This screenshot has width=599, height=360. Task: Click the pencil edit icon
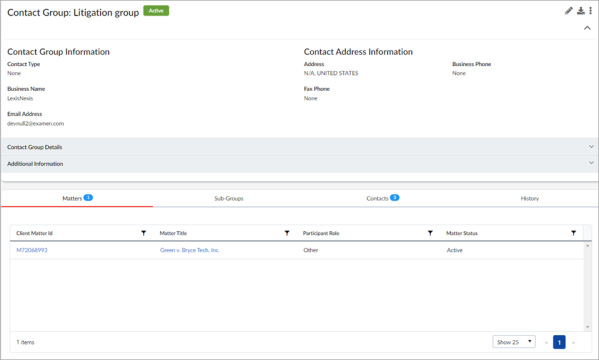569,11
